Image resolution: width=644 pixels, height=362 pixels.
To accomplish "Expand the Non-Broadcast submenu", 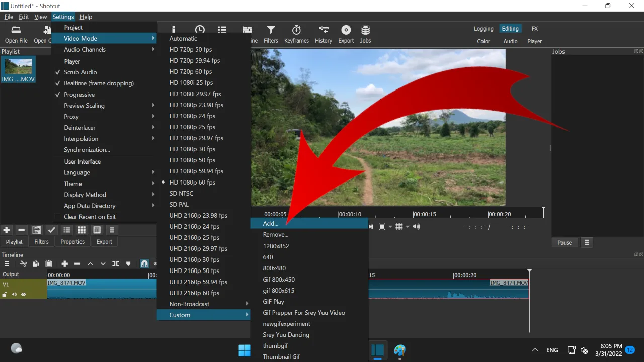I will click(204, 304).
